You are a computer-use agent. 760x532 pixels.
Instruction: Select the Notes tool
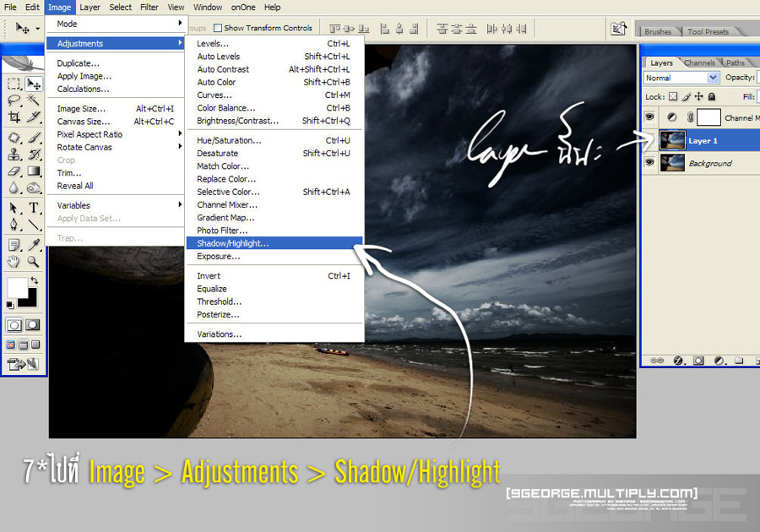click(14, 245)
